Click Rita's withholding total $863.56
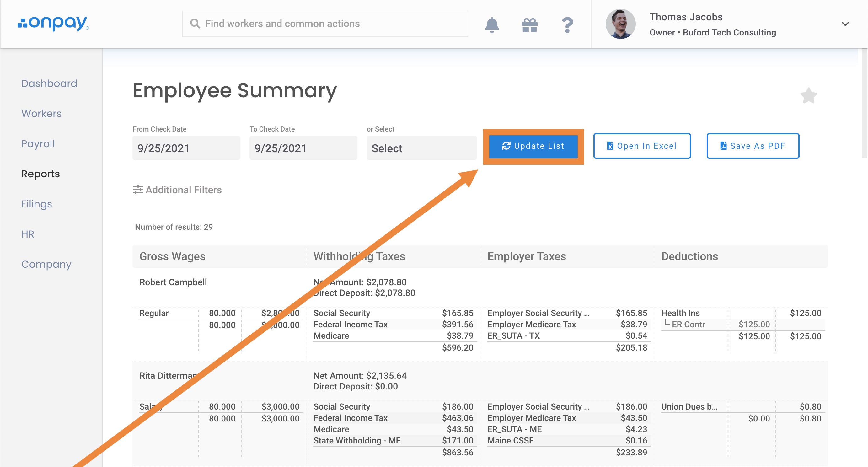Viewport: 868px width, 467px height. click(x=458, y=452)
